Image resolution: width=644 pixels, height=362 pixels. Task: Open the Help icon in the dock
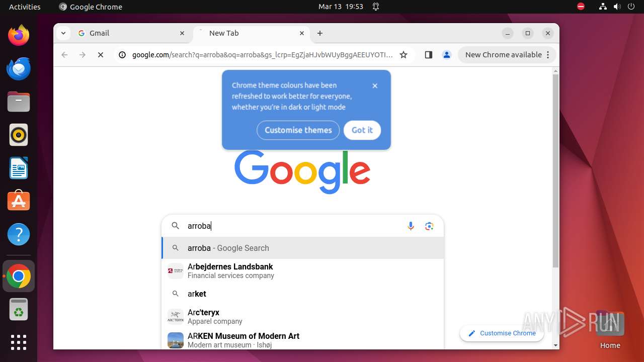click(x=19, y=234)
